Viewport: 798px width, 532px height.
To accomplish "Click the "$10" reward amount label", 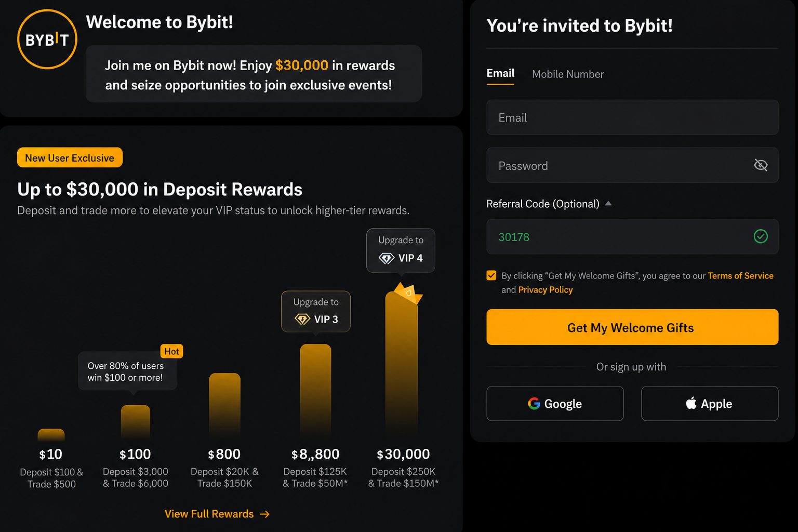I will [51, 455].
